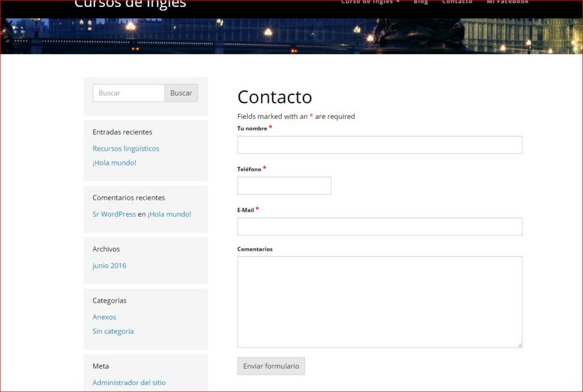Open the Sin categoría category
Screen dimensions: 583x392
(113, 332)
